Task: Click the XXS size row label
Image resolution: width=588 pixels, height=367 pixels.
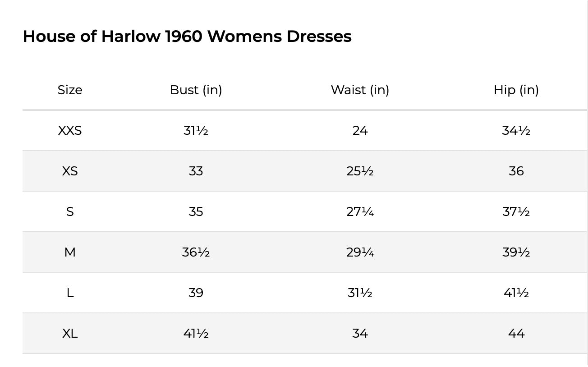Action: (x=70, y=131)
